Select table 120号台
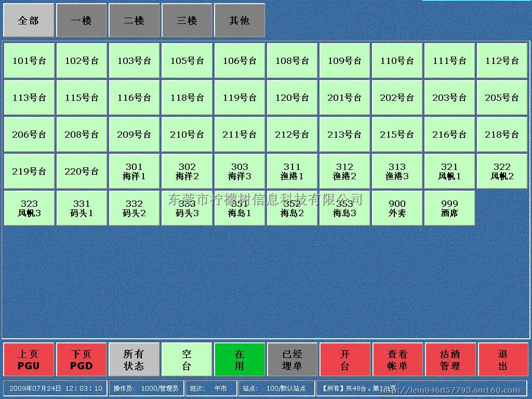 [292, 98]
